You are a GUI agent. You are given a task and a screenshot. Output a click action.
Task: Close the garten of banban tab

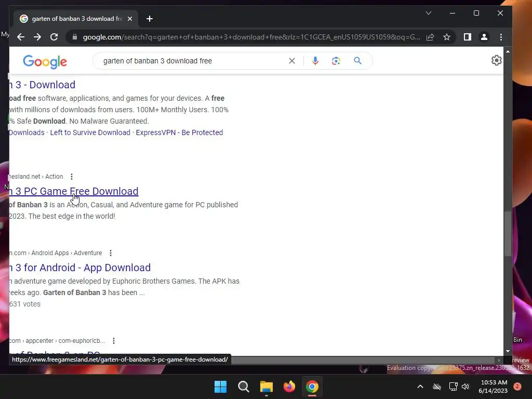129,19
